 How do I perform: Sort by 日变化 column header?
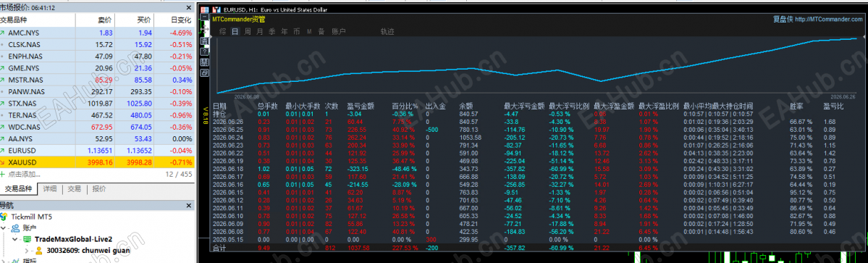click(174, 20)
